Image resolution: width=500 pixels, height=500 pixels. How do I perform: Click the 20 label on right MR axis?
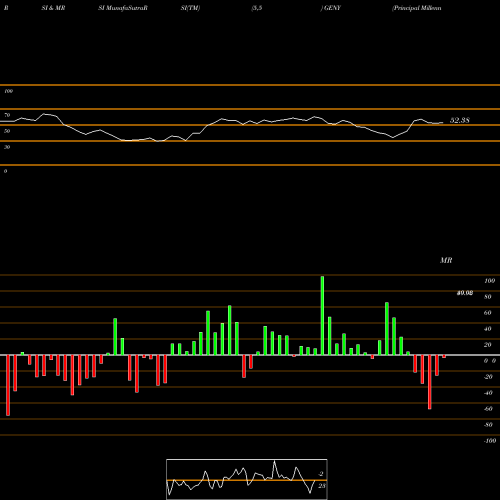[488, 345]
